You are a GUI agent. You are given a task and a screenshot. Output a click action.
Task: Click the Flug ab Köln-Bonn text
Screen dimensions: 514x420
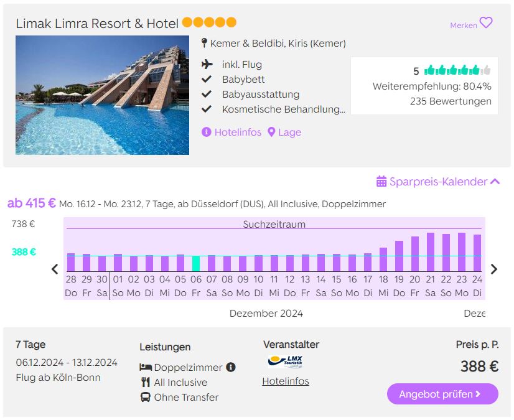pos(58,377)
